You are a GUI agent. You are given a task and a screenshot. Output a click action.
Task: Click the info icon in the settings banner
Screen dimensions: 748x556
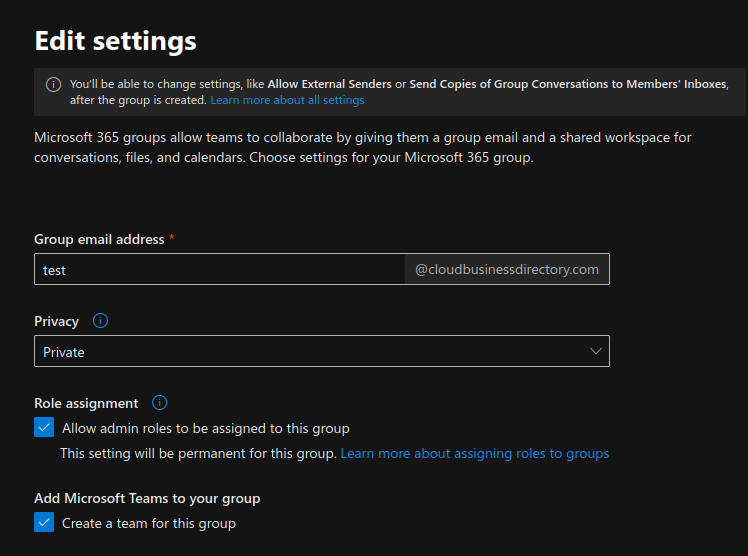pos(53,84)
